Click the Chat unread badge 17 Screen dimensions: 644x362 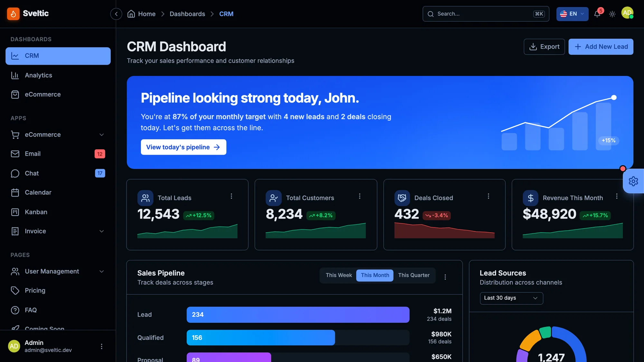100,173
